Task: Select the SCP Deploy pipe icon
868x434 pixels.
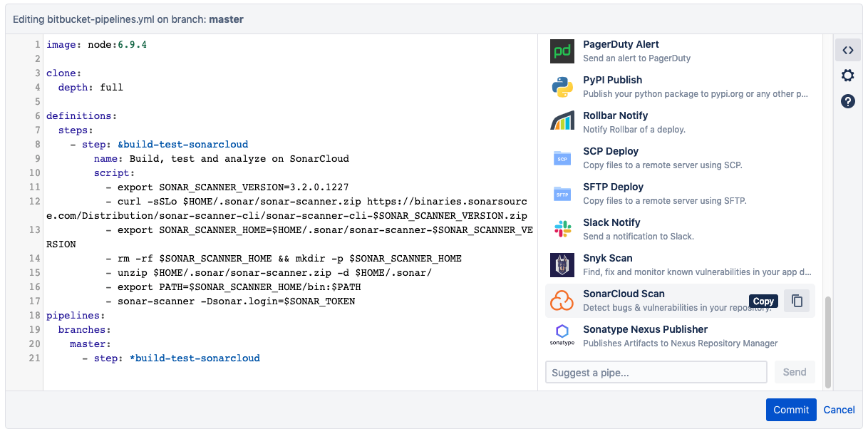Action: (562, 157)
